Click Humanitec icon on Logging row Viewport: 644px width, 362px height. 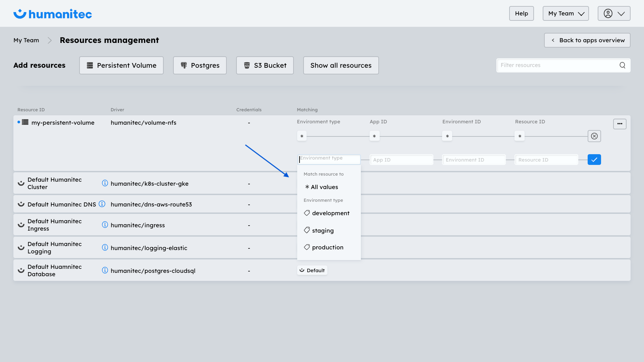pos(21,248)
